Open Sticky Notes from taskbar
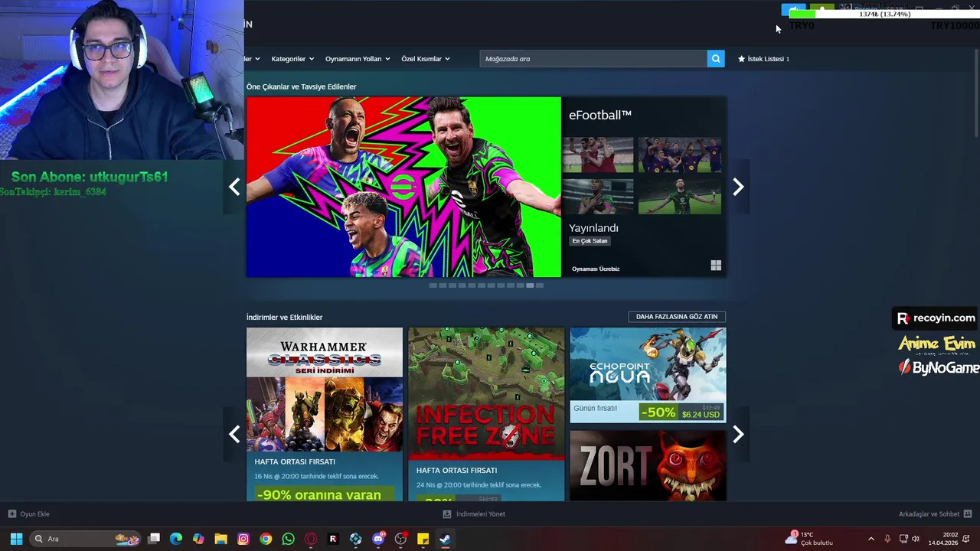This screenshot has width=980, height=551. (423, 539)
